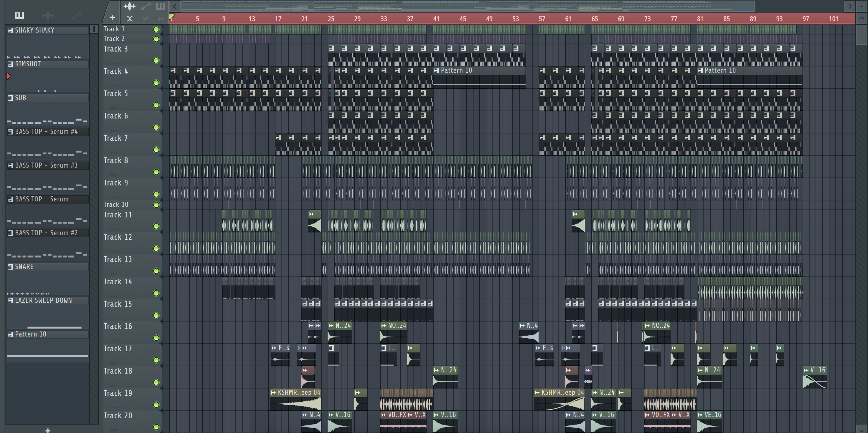Open the menu icon of VE..16 clip
This screenshot has width=868, height=433.
click(x=700, y=415)
